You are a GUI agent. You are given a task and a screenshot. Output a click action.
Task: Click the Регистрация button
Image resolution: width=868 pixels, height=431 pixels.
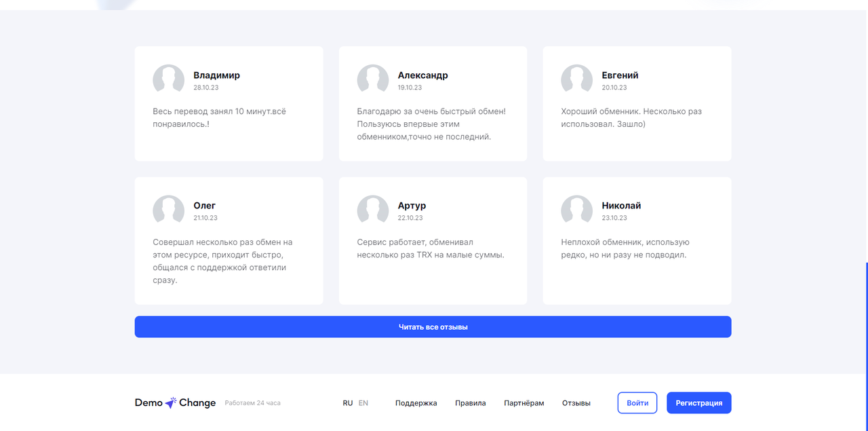698,402
